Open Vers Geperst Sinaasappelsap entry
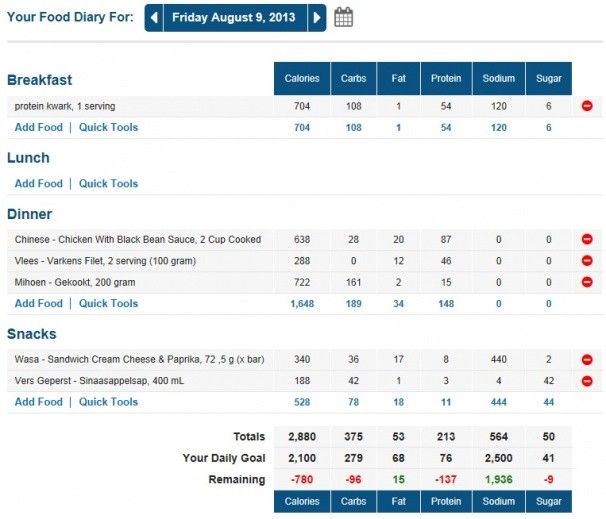The image size is (606, 519). click(x=90, y=381)
